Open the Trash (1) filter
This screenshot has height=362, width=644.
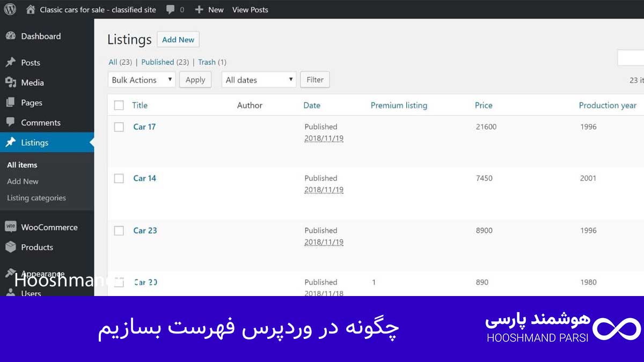pyautogui.click(x=212, y=62)
